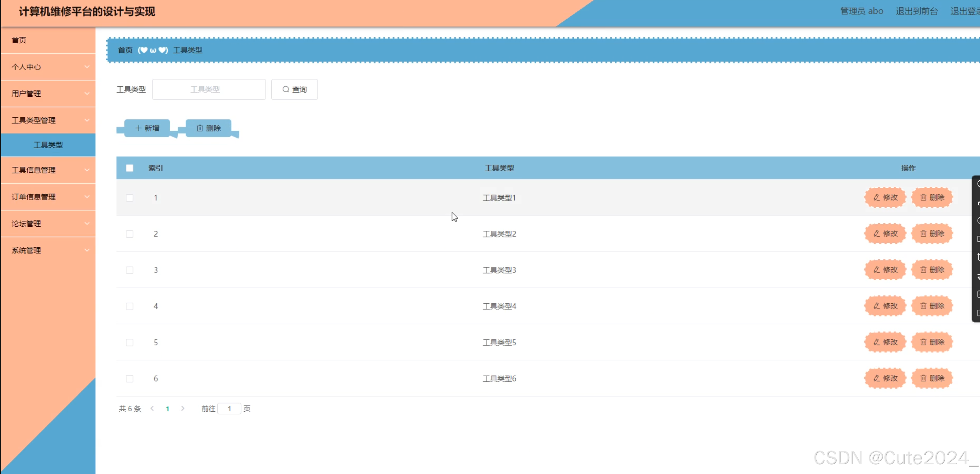This screenshot has width=980, height=474.
Task: Click the 工具类型 search input field
Action: pyautogui.click(x=209, y=89)
